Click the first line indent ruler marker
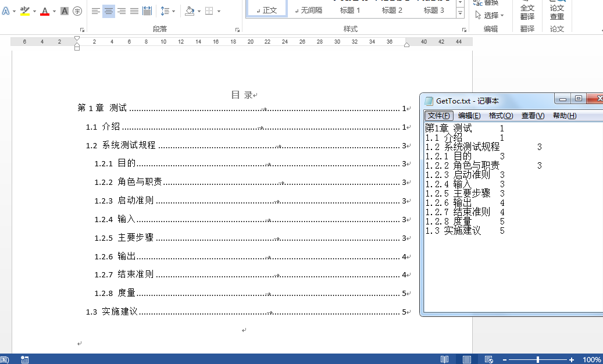The width and height of the screenshot is (603, 364). (x=77, y=38)
